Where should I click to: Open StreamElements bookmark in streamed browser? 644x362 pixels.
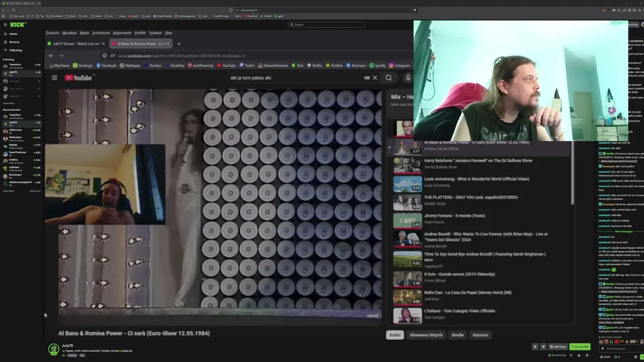tap(273, 65)
